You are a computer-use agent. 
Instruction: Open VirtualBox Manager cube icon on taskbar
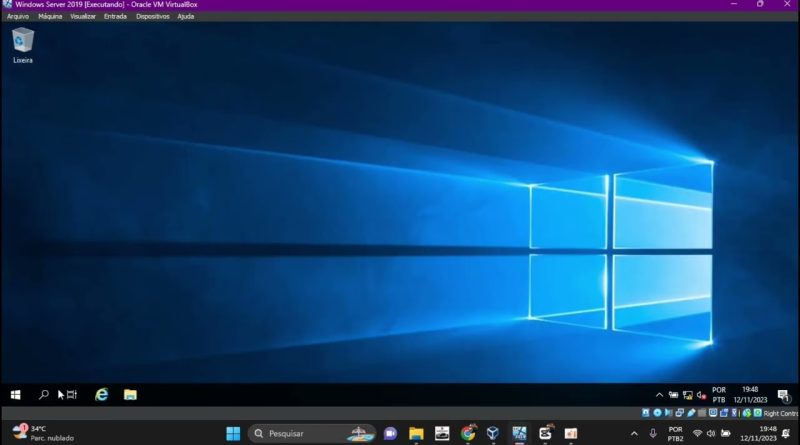click(x=493, y=433)
